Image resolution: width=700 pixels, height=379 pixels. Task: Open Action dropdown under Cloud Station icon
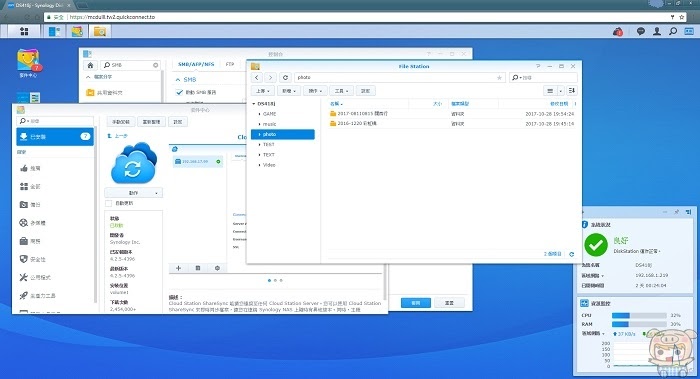133,193
